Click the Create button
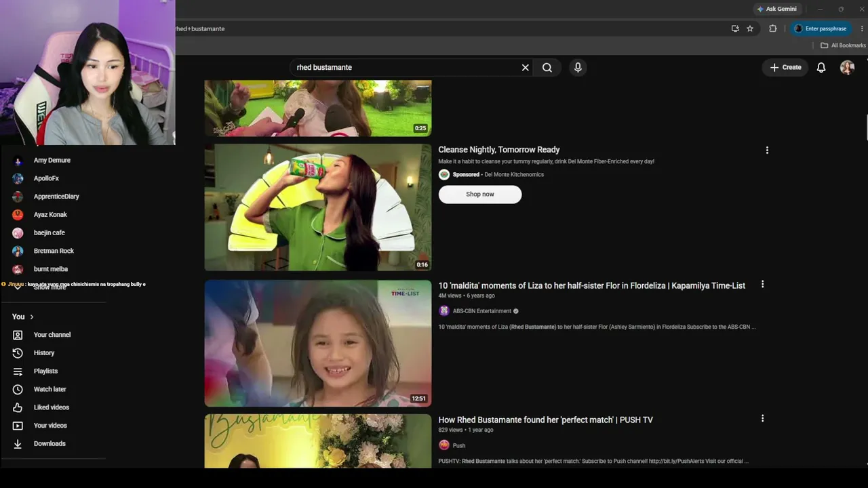 coord(785,68)
